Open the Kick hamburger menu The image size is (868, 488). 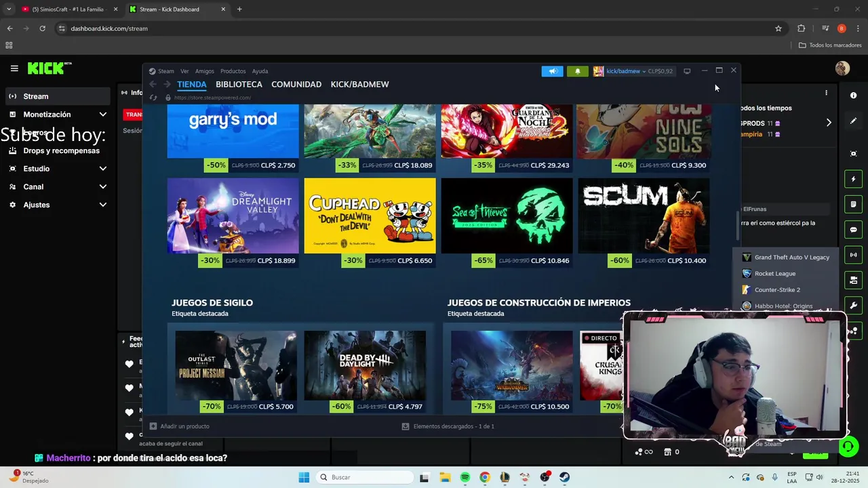tap(14, 68)
